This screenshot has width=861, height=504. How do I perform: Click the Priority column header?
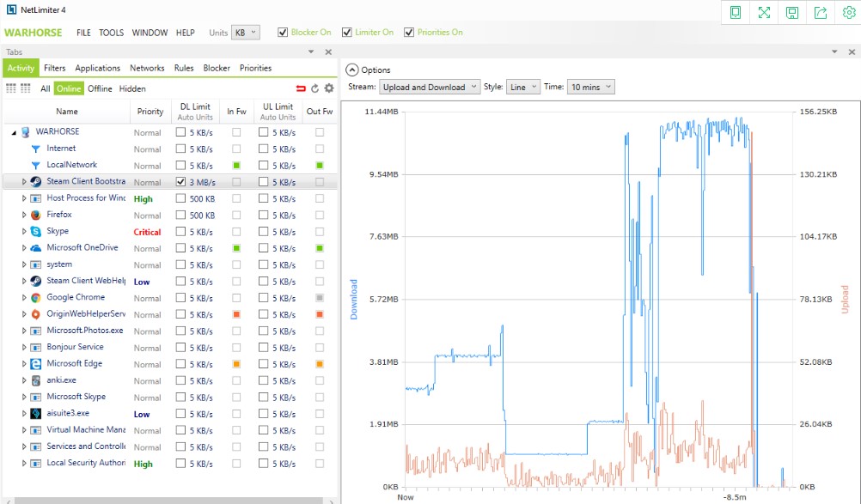click(x=150, y=112)
